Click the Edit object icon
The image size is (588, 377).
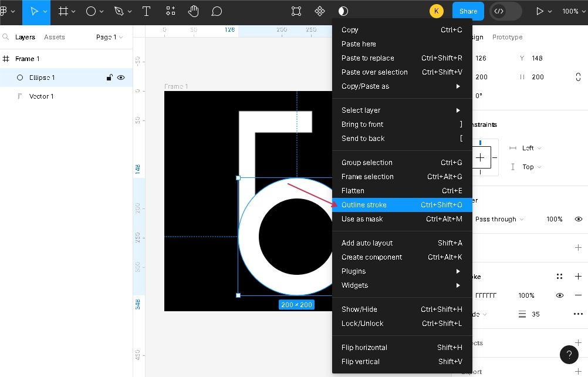coord(297,11)
